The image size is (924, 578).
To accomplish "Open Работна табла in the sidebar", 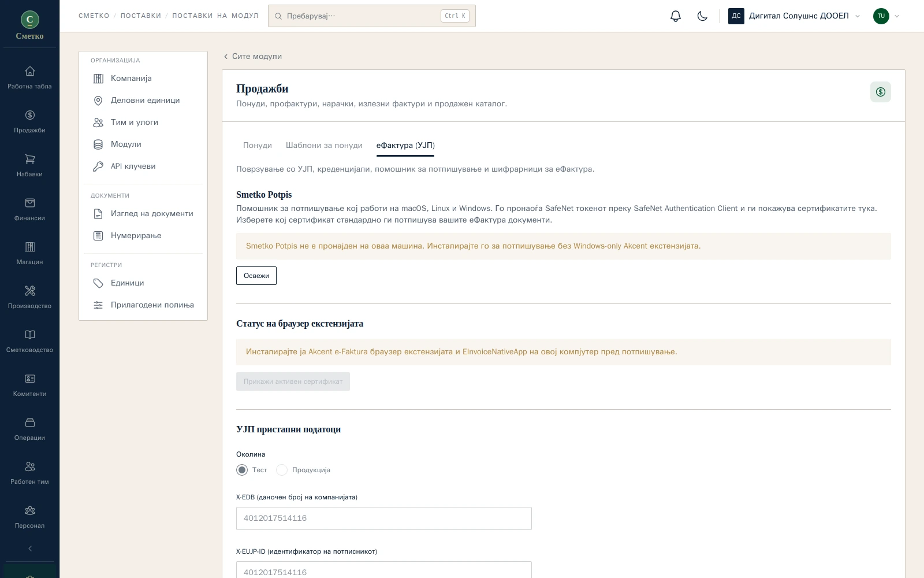I will click(29, 78).
